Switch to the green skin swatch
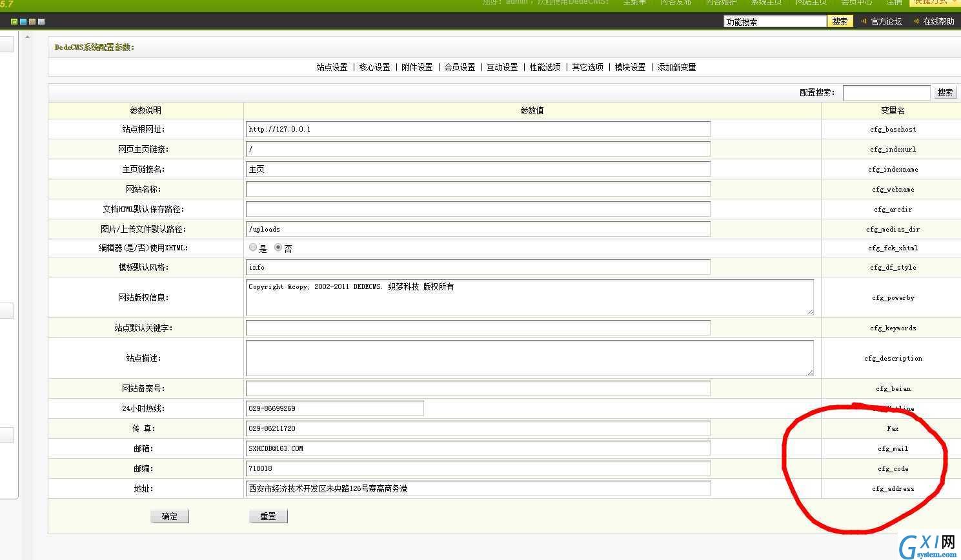 tap(14, 21)
